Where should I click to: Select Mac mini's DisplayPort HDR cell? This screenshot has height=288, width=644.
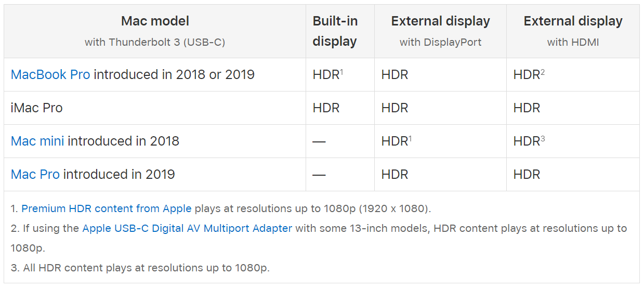[396, 141]
